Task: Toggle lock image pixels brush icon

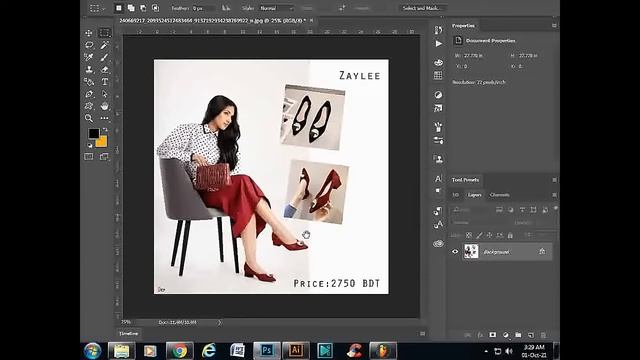Action: coord(479,235)
